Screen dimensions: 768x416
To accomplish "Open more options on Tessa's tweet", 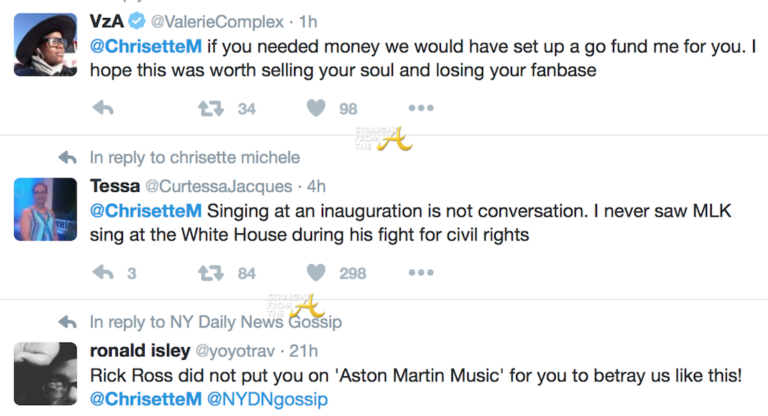I will [421, 272].
